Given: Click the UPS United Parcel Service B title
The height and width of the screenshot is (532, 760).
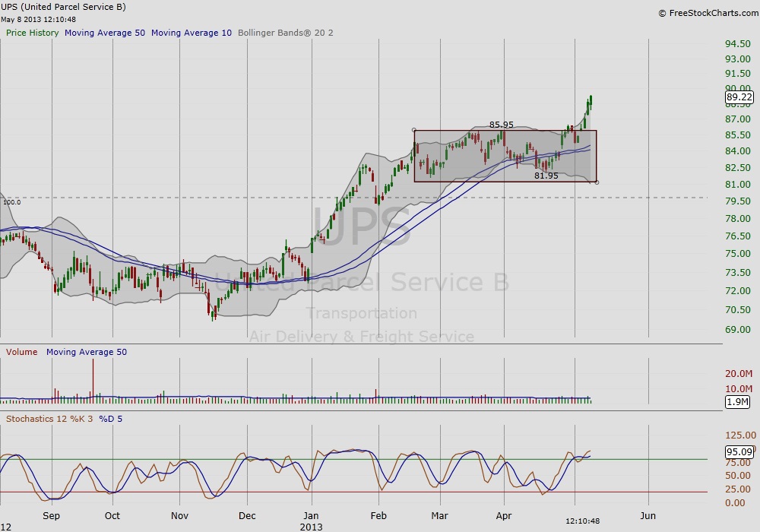Looking at the screenshot, I should (x=64, y=7).
